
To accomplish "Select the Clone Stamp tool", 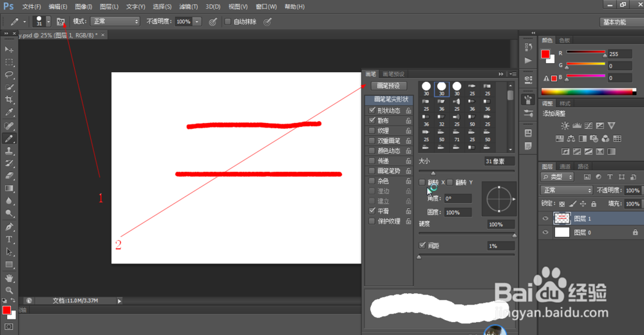I will click(9, 151).
